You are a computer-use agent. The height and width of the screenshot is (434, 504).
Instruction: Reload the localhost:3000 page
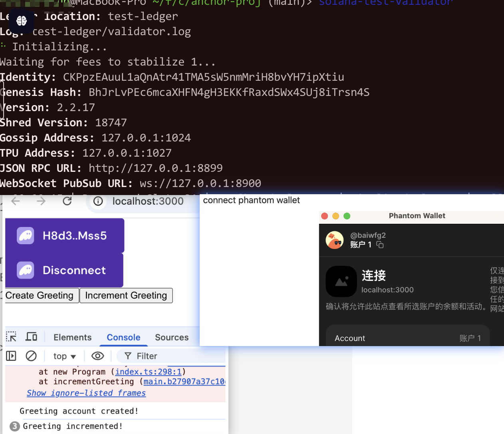(67, 201)
